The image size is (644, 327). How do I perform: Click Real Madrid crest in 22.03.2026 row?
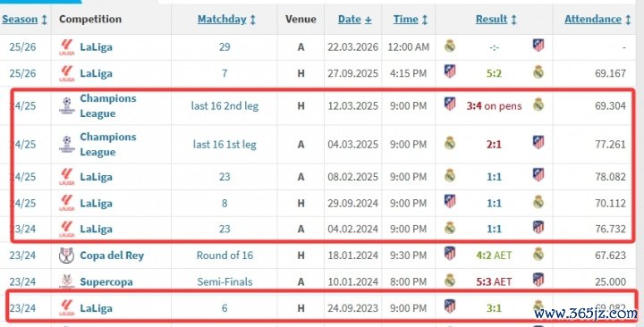click(x=450, y=46)
